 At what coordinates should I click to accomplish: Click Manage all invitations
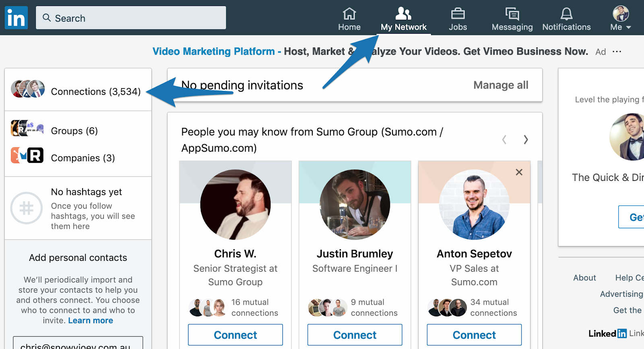(501, 85)
